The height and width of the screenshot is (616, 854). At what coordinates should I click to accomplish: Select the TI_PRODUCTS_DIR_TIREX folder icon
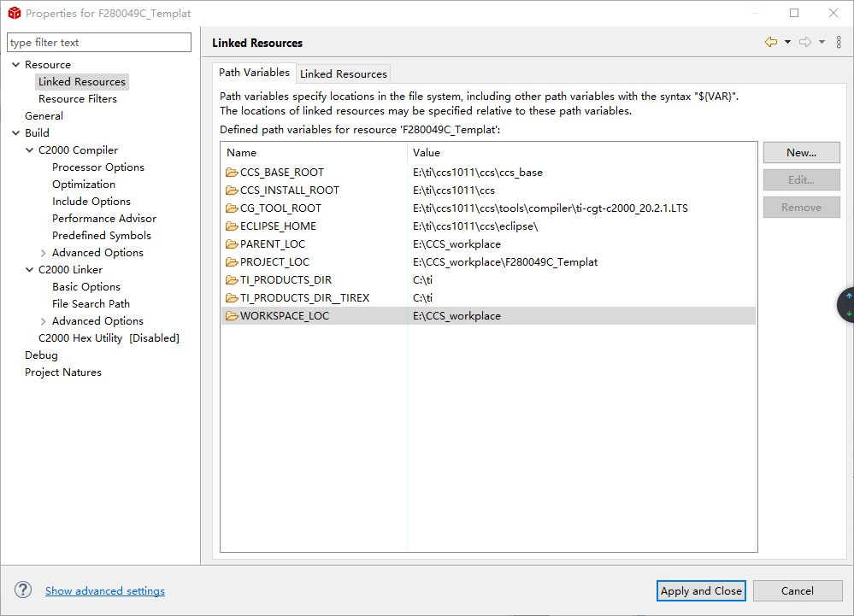click(x=232, y=298)
